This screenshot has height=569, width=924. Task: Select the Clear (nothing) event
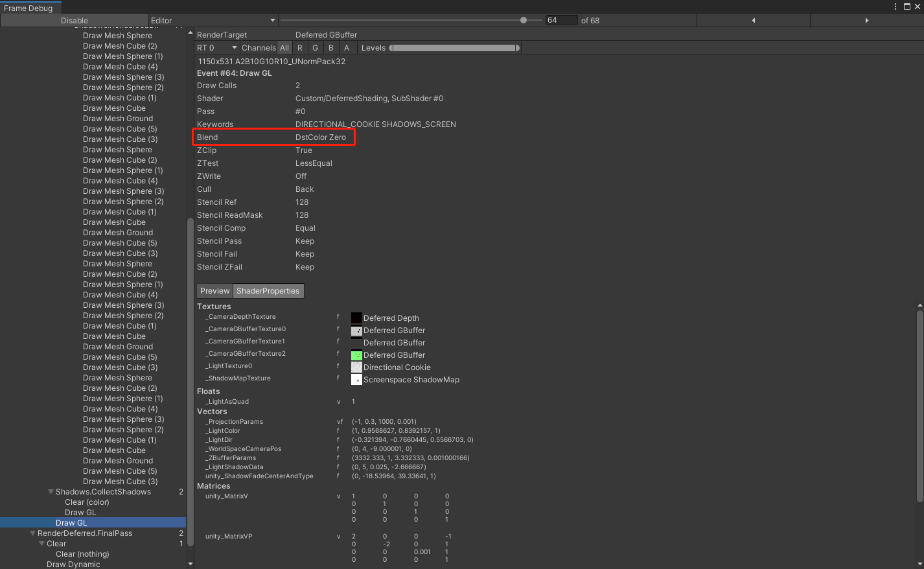(x=82, y=554)
